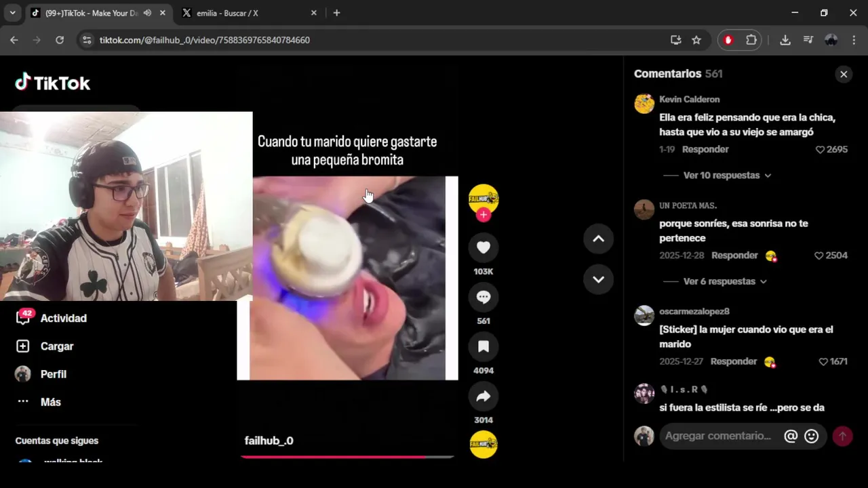Open a new browser tab
This screenshot has height=488, width=868.
tap(336, 13)
